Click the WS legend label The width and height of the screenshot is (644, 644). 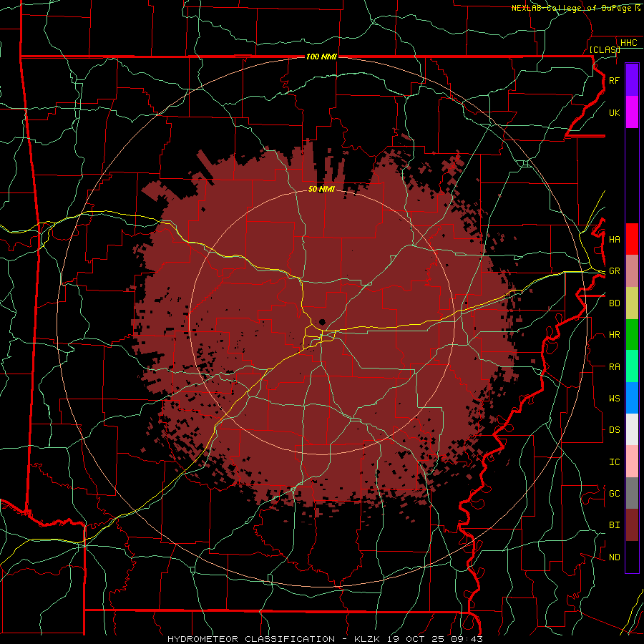[614, 398]
